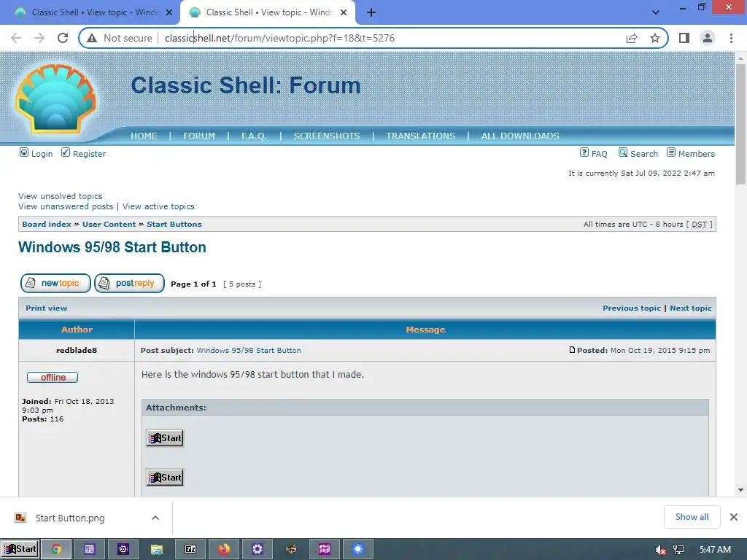The height and width of the screenshot is (560, 747).
Task: View unanswered posts
Action: click(x=66, y=206)
